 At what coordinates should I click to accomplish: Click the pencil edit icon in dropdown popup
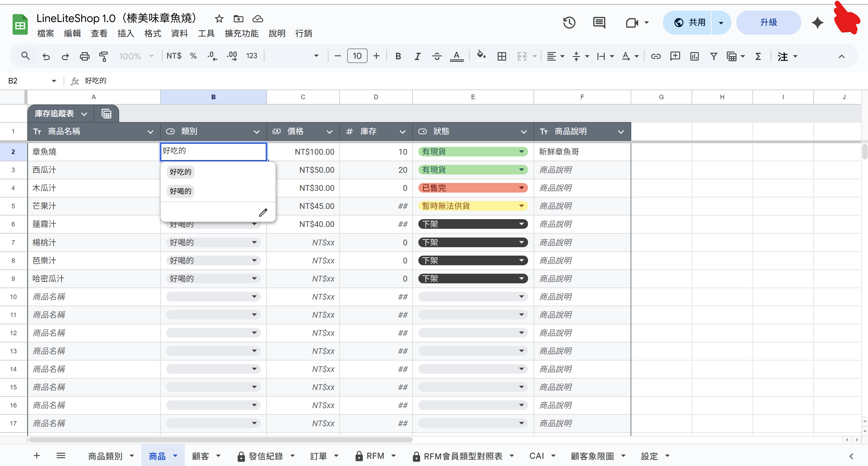(263, 213)
